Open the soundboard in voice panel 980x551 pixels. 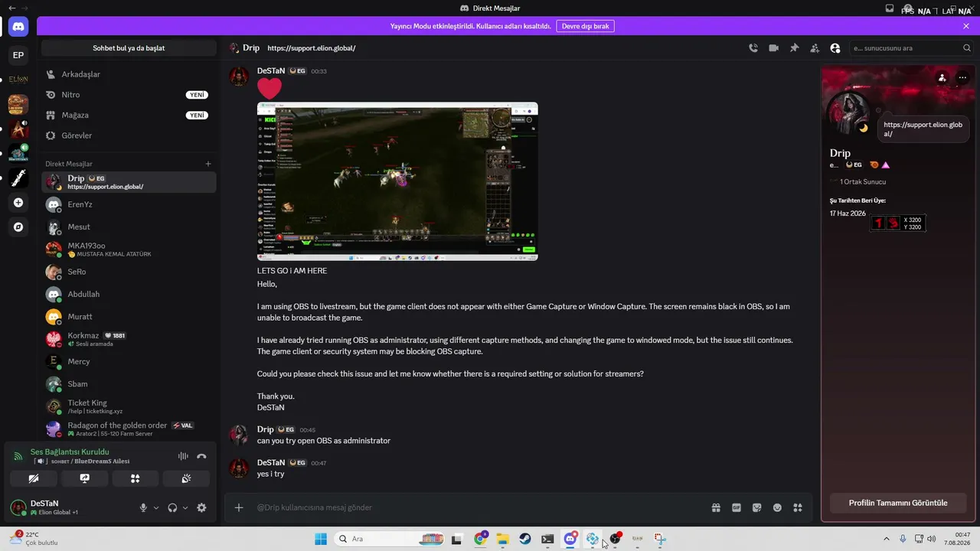pos(187,478)
